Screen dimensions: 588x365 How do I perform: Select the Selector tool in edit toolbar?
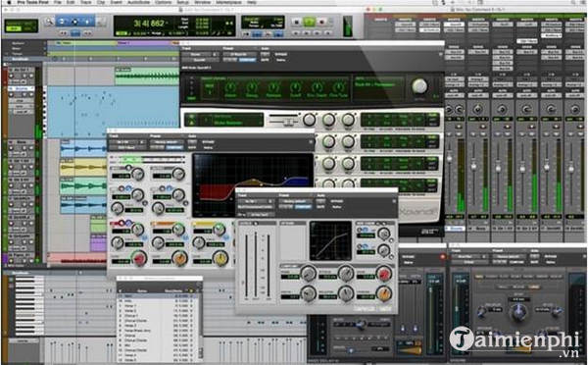pos(74,22)
